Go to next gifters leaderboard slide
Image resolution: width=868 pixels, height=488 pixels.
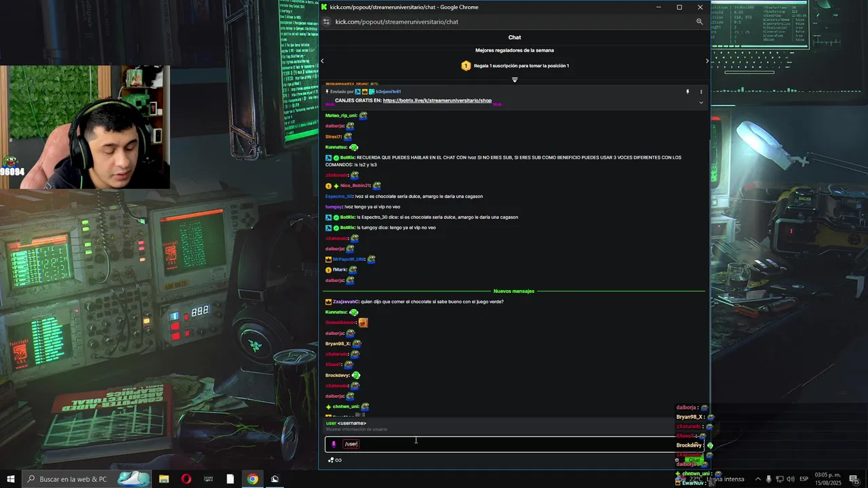coord(707,61)
